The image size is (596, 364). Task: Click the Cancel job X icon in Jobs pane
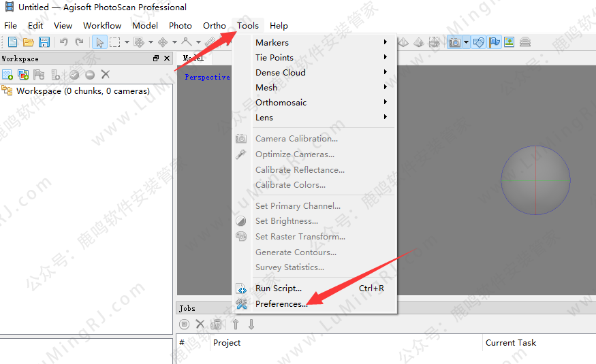200,324
